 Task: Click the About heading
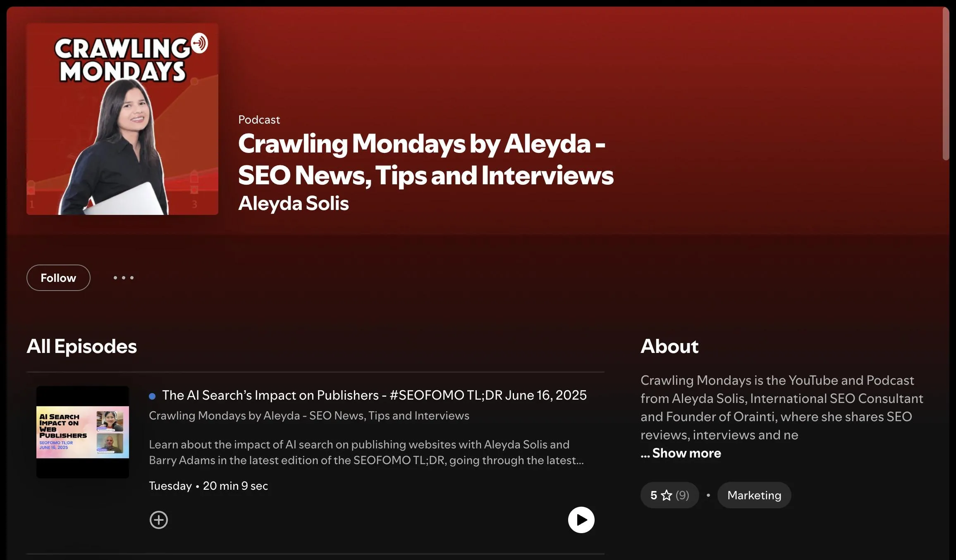(x=669, y=346)
